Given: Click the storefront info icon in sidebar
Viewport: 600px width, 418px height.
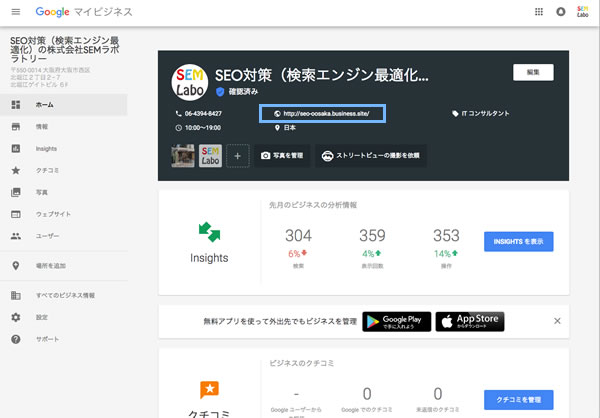Looking at the screenshot, I should pyautogui.click(x=16, y=127).
